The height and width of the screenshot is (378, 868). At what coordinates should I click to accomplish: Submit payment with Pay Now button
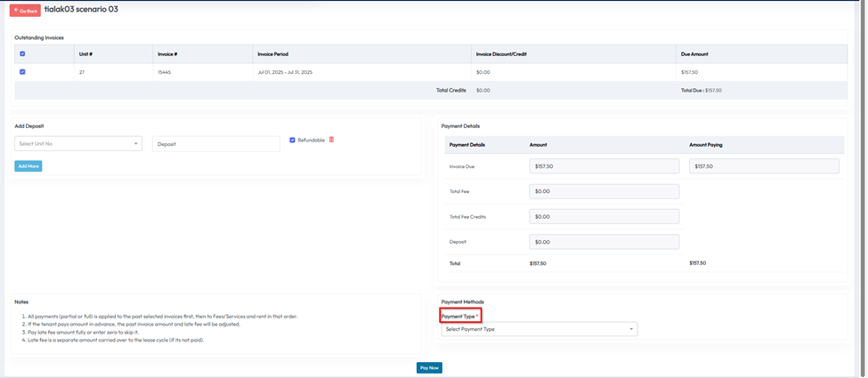pos(429,367)
